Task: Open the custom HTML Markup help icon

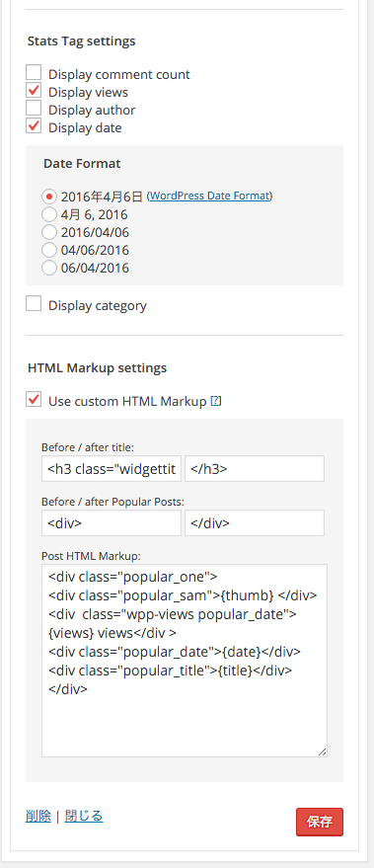Action: pyautogui.click(x=216, y=401)
